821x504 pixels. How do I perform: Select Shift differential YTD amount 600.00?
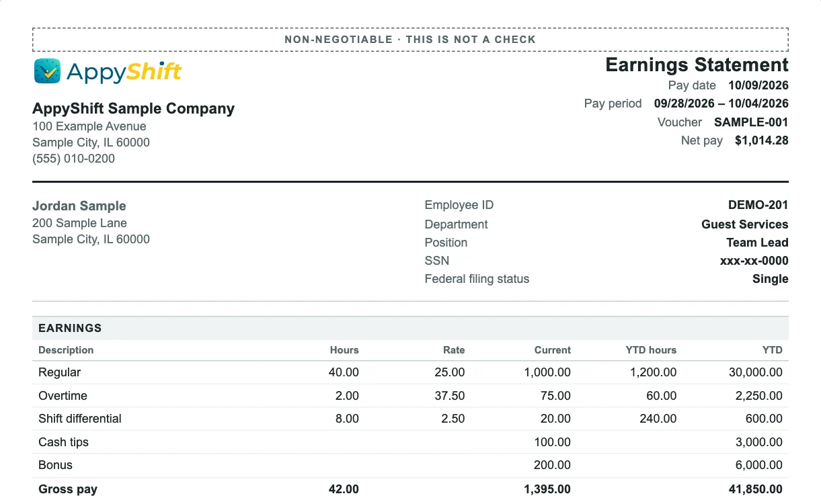tap(765, 419)
